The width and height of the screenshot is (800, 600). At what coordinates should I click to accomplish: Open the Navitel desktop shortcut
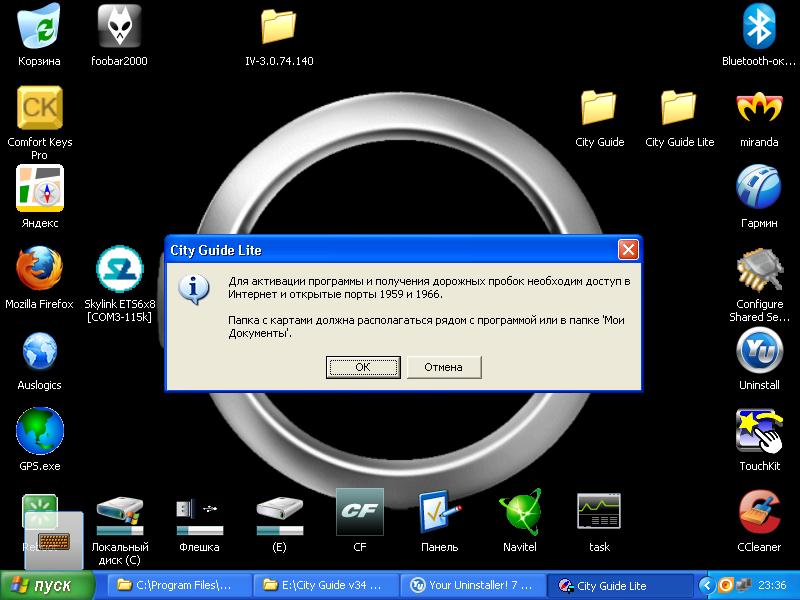coord(519,513)
